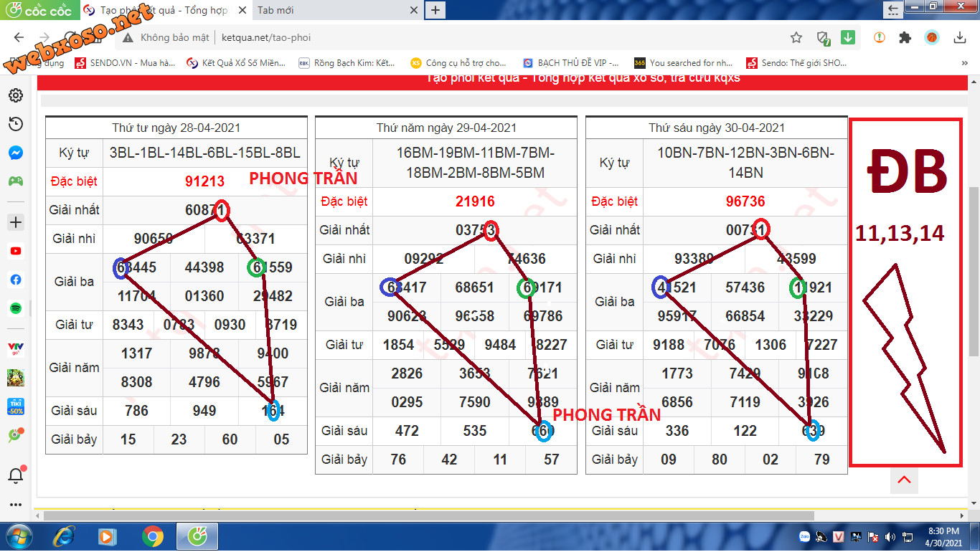980x552 pixels.
Task: Open sidebar settings gear
Action: (15, 95)
